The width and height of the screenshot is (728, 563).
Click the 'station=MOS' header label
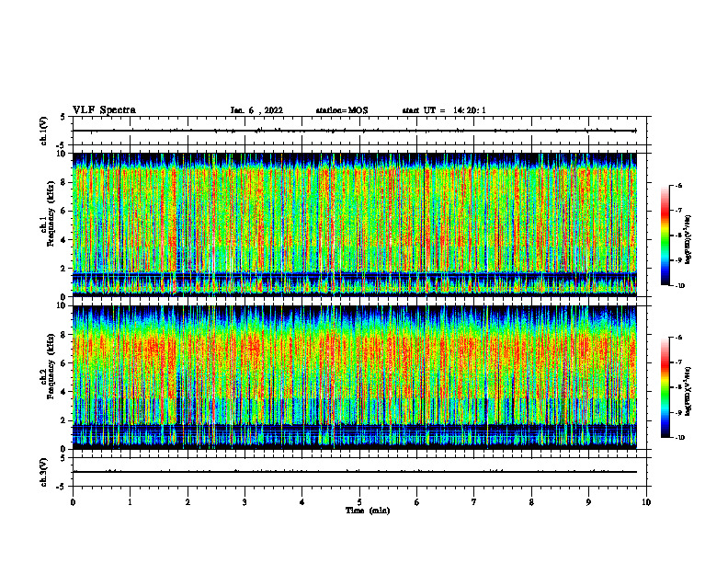[342, 110]
